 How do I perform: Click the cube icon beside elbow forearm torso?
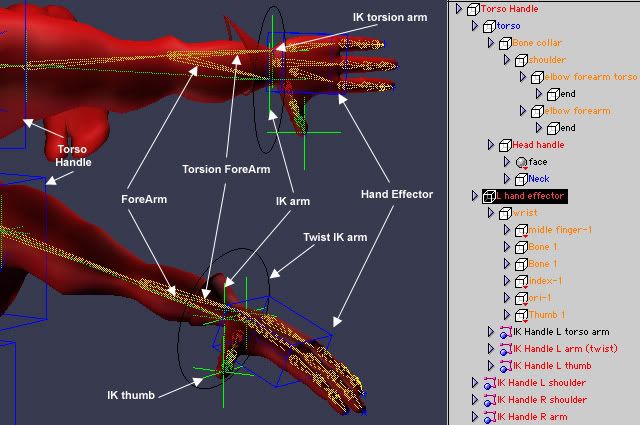(537, 77)
